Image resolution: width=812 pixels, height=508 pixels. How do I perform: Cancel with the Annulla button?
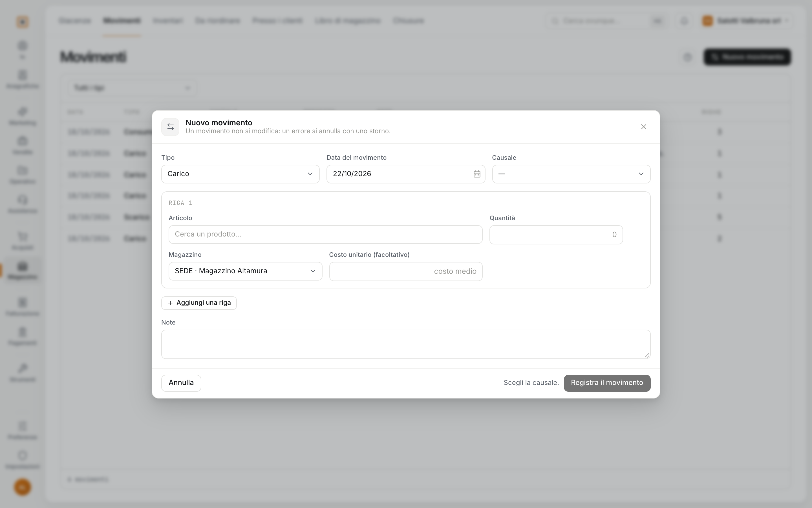(x=181, y=383)
